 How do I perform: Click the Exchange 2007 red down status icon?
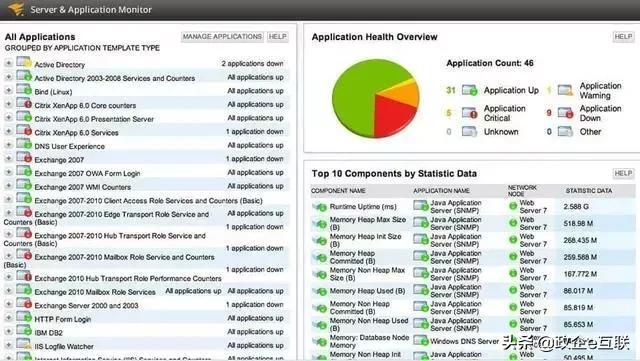coord(24,157)
